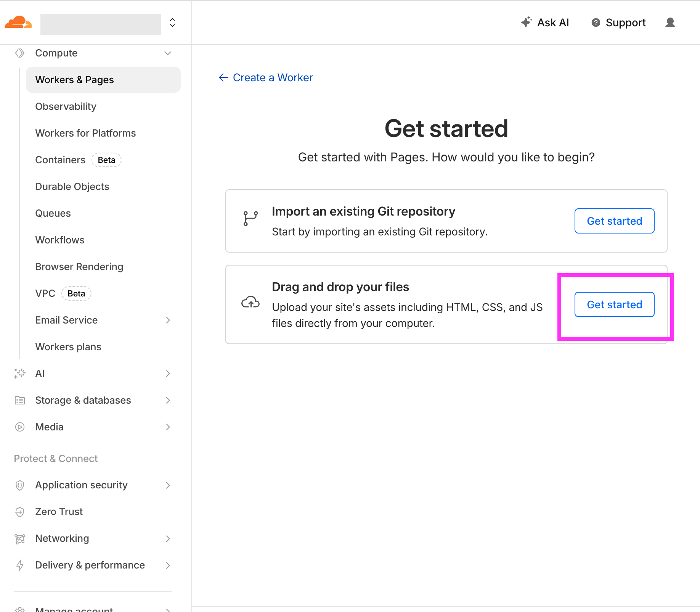This screenshot has width=700, height=612.
Task: Expand Delivery & performance section
Action: (168, 565)
